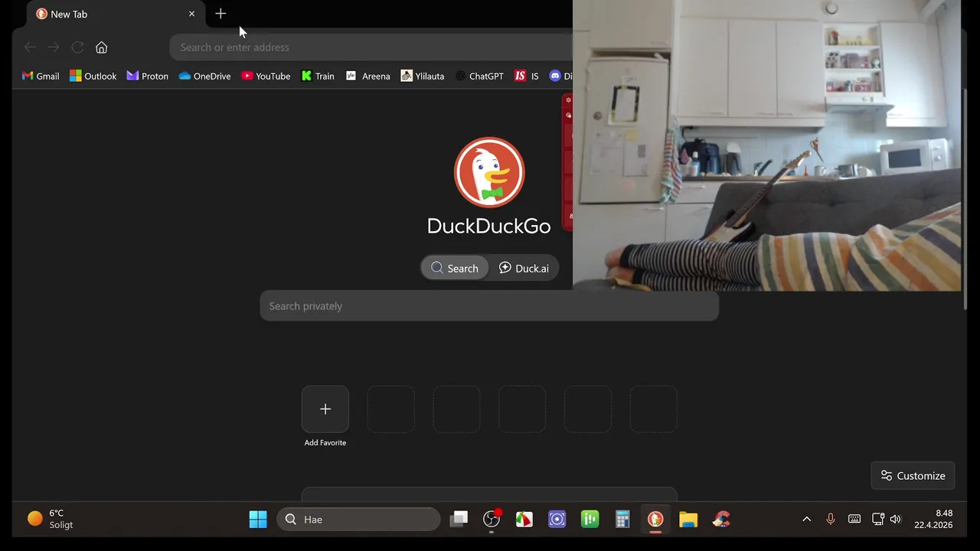Show hidden system tray icons
Image resolution: width=980 pixels, height=551 pixels.
tap(806, 519)
